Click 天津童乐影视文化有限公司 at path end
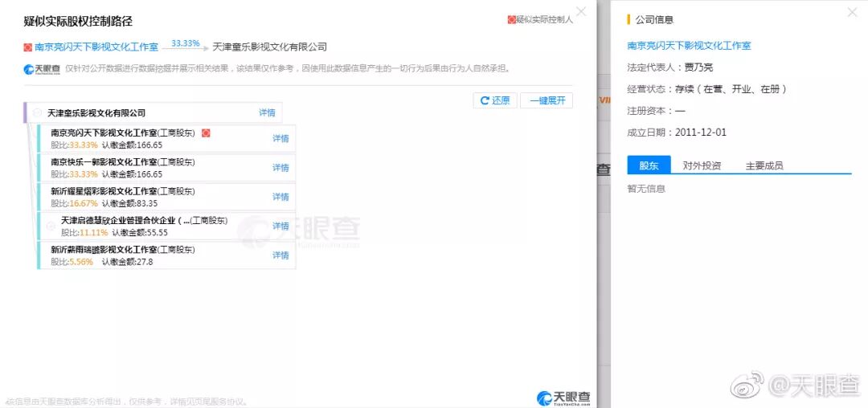The width and height of the screenshot is (868, 408). pyautogui.click(x=269, y=47)
